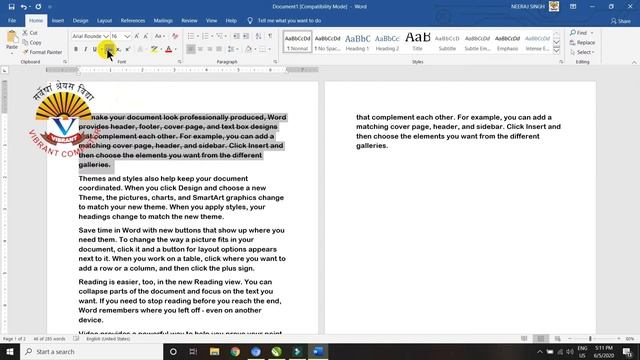Apply the Heading 1 style

coord(357,42)
